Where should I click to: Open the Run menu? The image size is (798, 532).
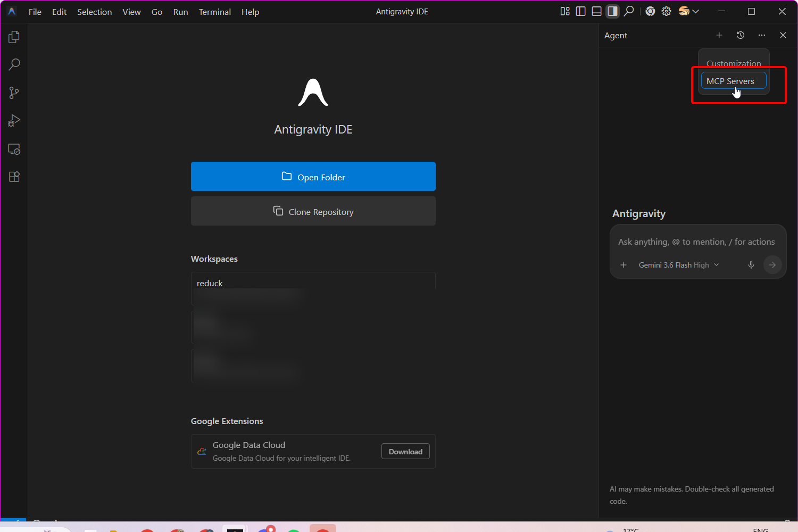180,12
